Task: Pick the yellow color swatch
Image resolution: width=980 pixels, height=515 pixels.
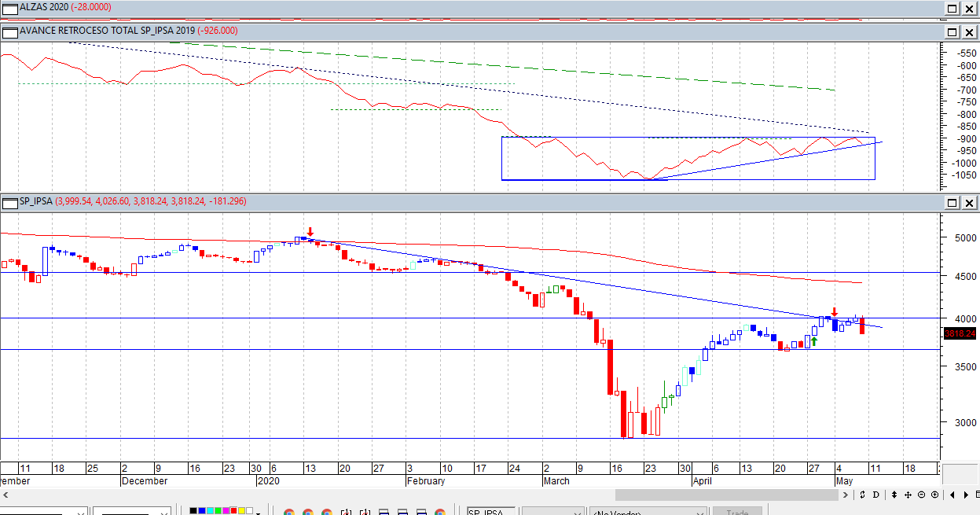Action: [241, 511]
